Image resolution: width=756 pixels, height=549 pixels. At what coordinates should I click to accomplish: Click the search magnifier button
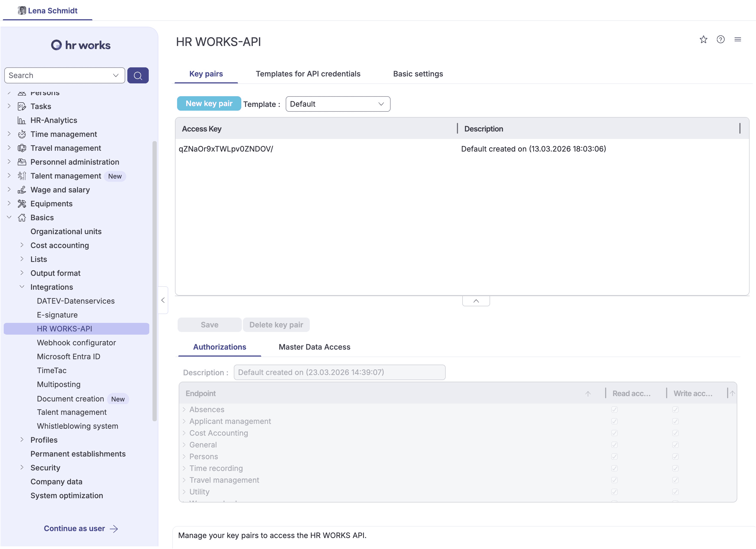138,76
